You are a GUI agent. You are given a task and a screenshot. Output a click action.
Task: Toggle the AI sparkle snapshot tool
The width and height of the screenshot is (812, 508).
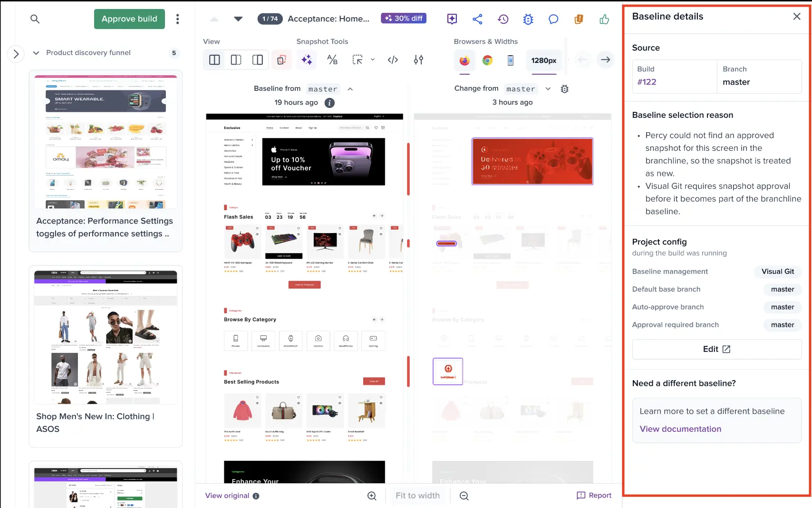[x=307, y=60]
